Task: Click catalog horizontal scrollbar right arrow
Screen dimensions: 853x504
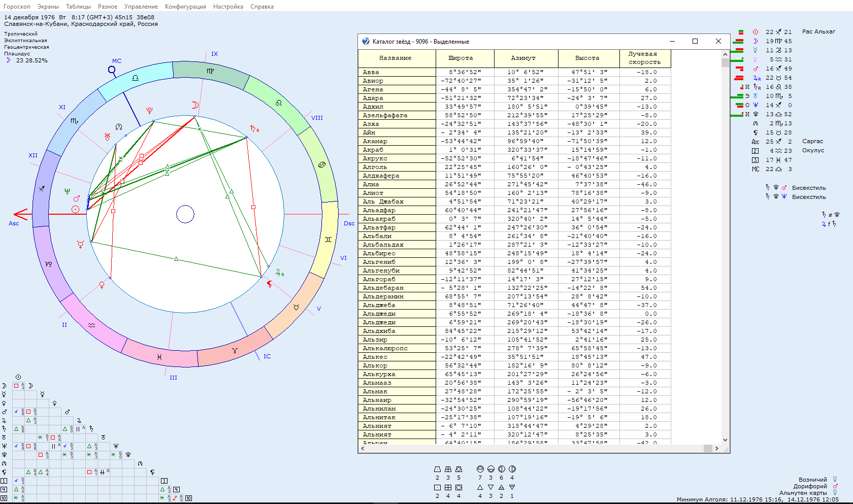Action: tap(716, 448)
